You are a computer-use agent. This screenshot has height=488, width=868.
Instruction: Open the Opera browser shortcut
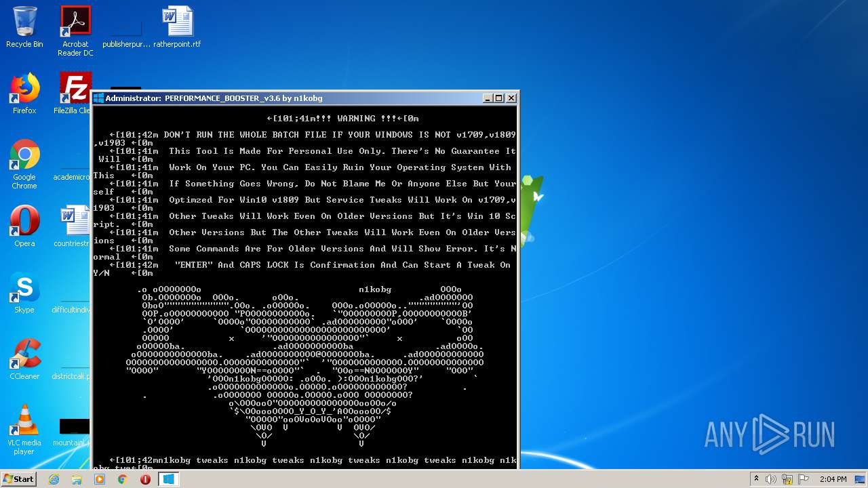point(24,226)
